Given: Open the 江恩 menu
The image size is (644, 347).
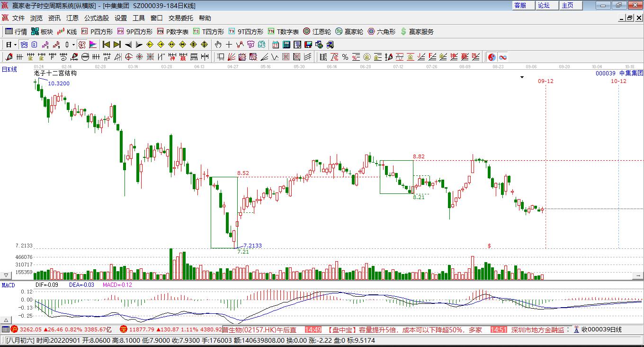Looking at the screenshot, I should pyautogui.click(x=72, y=18).
